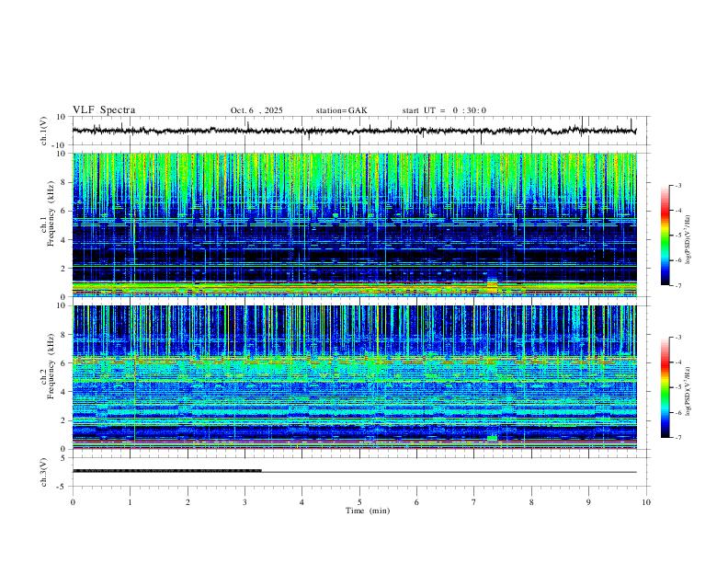Click time axis tick label "8"
Image resolution: width=728 pixels, height=563 pixels.
tap(531, 502)
